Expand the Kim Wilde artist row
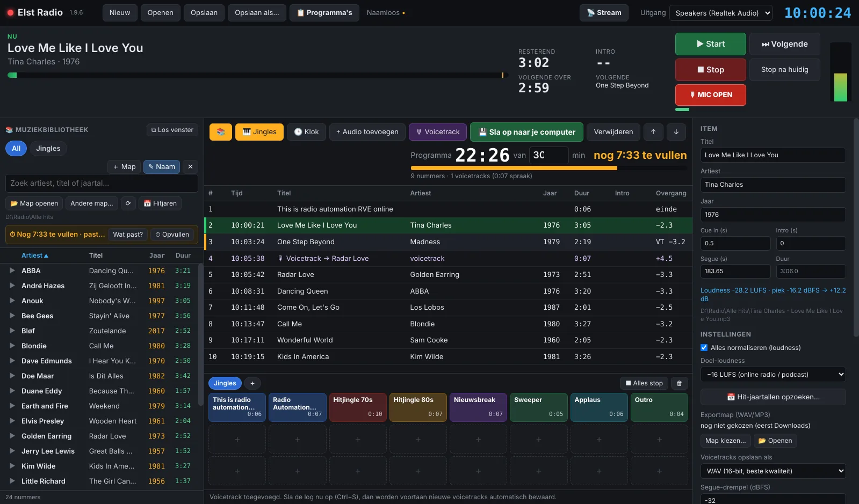The width and height of the screenshot is (859, 504). coord(12,466)
